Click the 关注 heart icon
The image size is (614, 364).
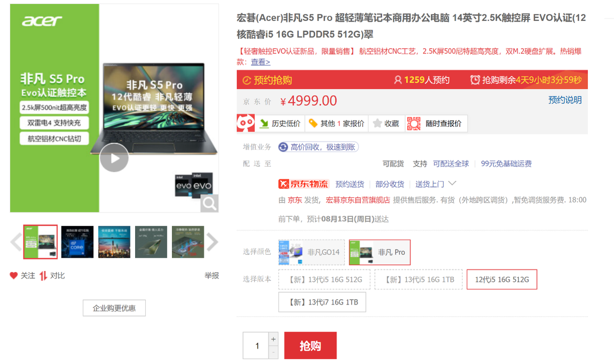click(14, 276)
